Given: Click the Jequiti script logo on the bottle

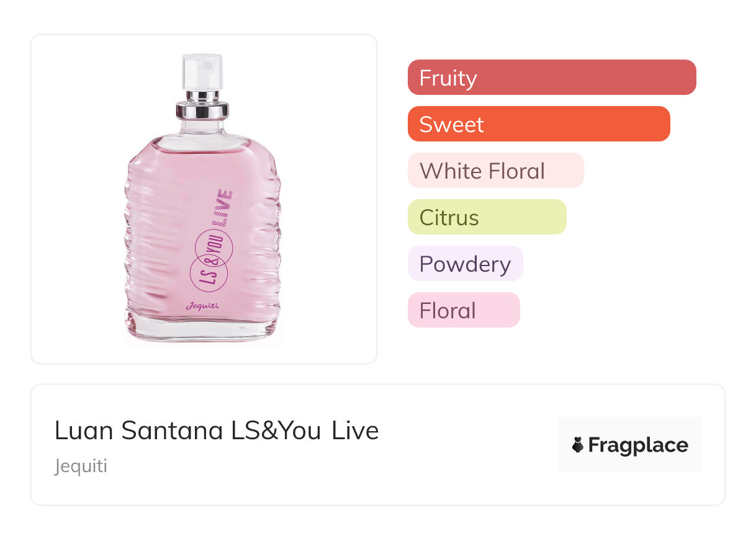Looking at the screenshot, I should 202,305.
